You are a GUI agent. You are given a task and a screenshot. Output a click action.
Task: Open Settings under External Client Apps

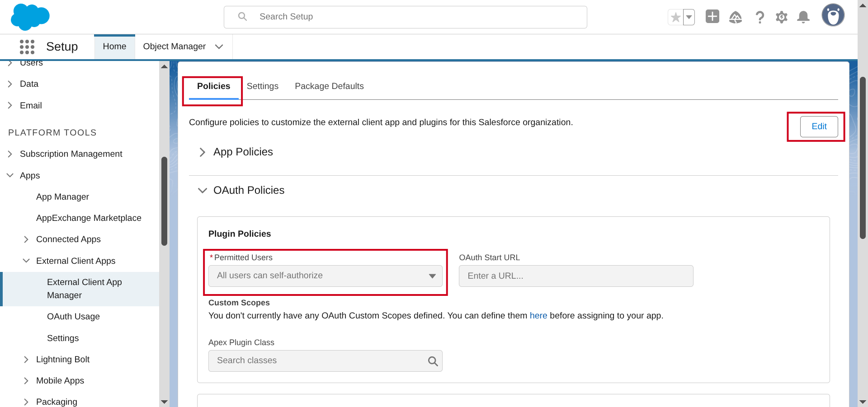[x=63, y=338]
